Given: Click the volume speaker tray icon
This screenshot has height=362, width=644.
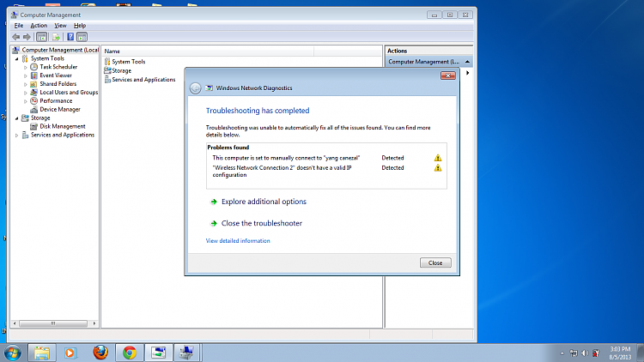Looking at the screenshot, I should [x=585, y=353].
